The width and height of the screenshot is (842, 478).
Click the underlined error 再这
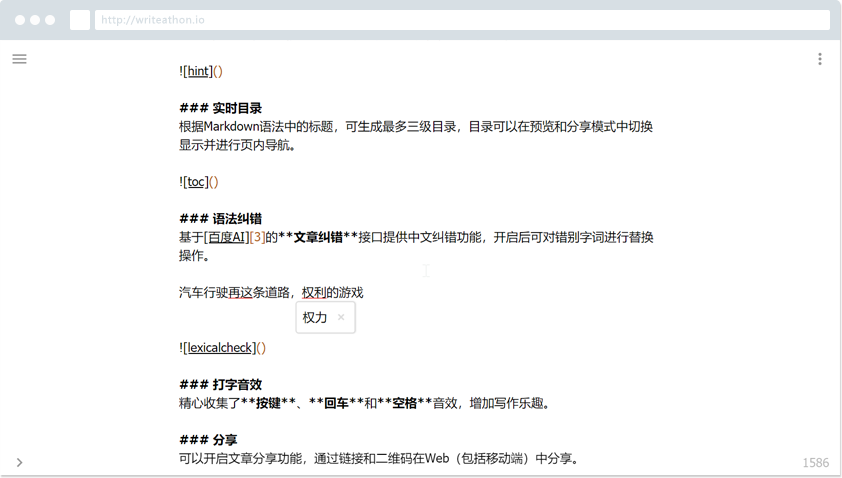pos(240,293)
